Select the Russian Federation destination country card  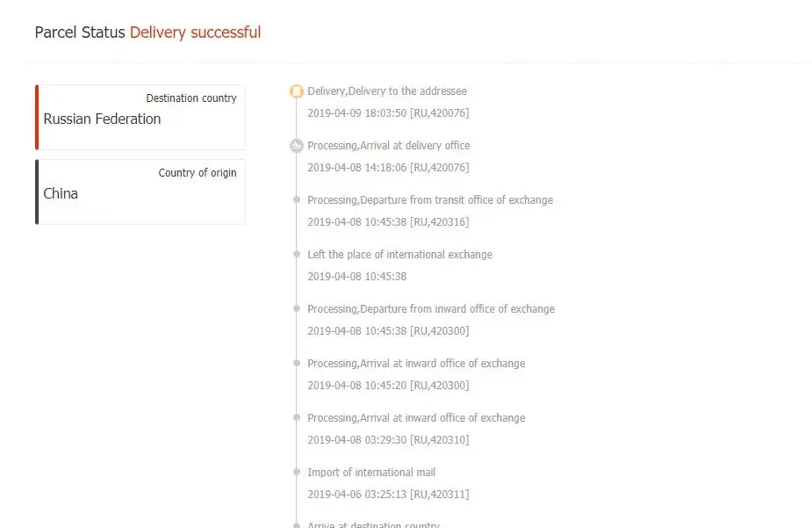(x=140, y=118)
